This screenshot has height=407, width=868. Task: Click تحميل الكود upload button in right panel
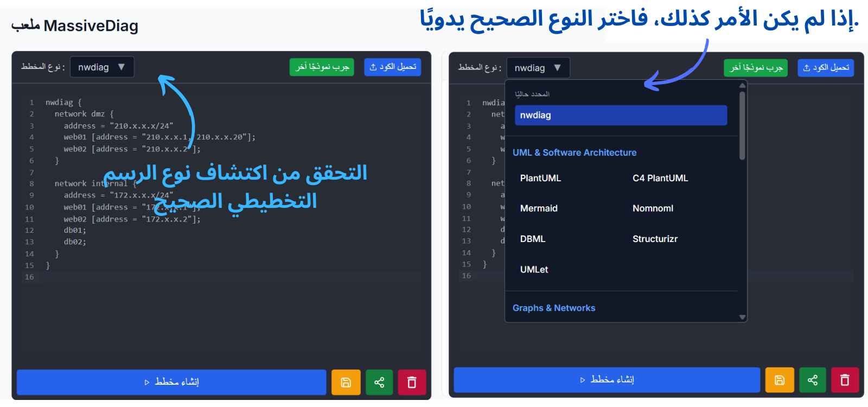click(x=826, y=68)
